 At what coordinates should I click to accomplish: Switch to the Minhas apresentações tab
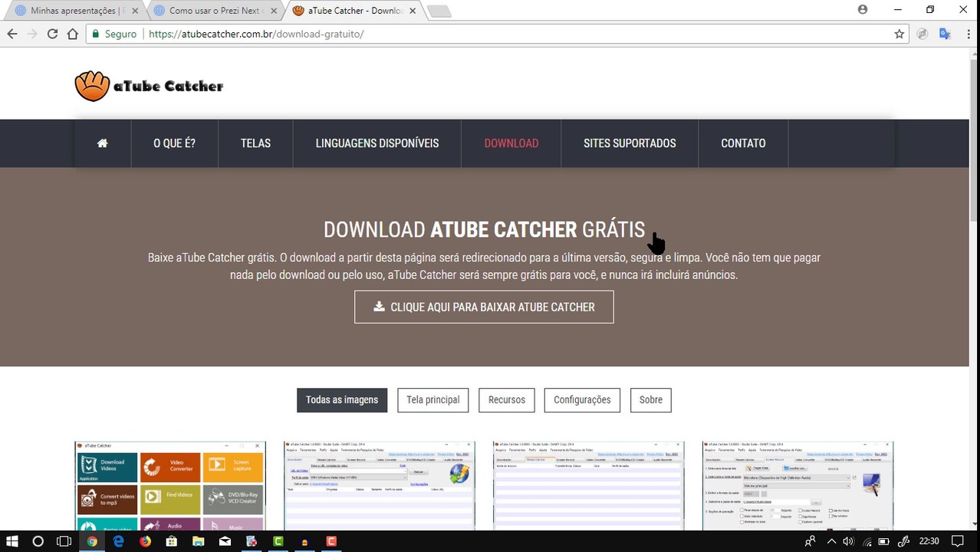(74, 11)
